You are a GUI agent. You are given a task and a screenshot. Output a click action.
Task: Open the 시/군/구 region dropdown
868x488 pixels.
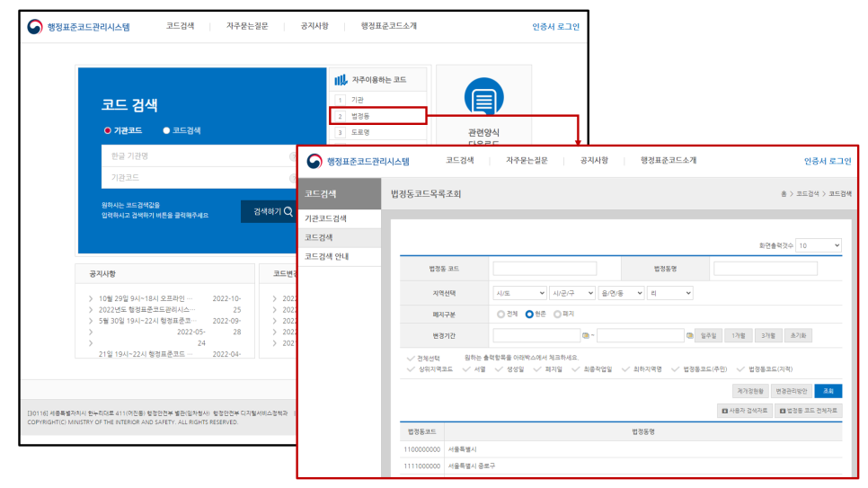571,293
